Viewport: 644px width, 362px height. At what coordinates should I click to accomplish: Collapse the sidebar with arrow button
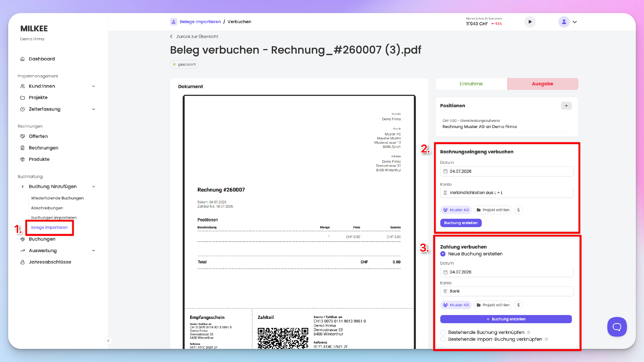pos(108,341)
